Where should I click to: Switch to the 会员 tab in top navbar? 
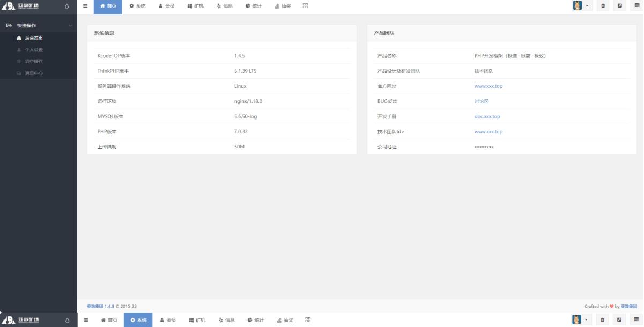click(166, 6)
